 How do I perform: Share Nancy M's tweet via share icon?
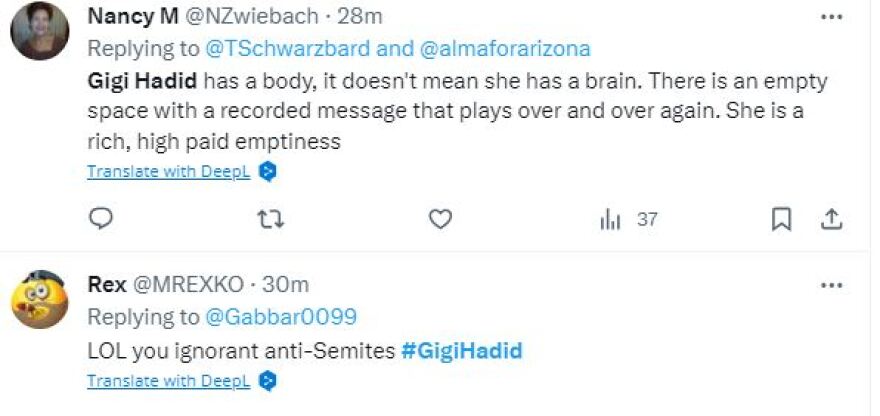831,219
